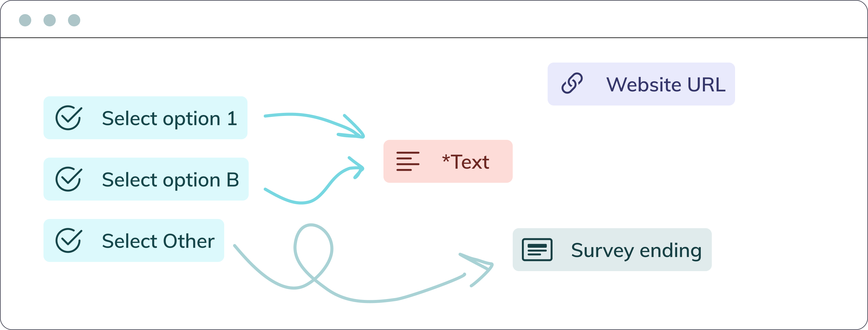
Task: Click the checkmark icon beside Select option B
Action: coord(68,179)
